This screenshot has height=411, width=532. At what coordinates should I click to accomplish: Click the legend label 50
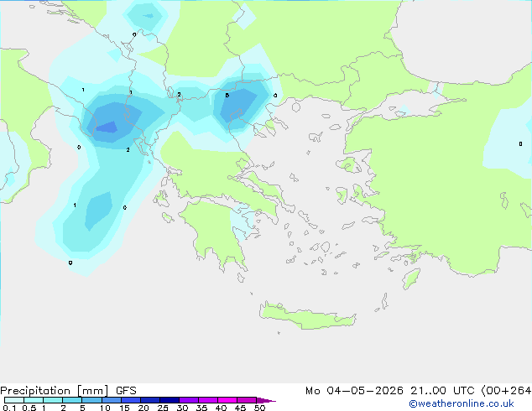coord(259,408)
